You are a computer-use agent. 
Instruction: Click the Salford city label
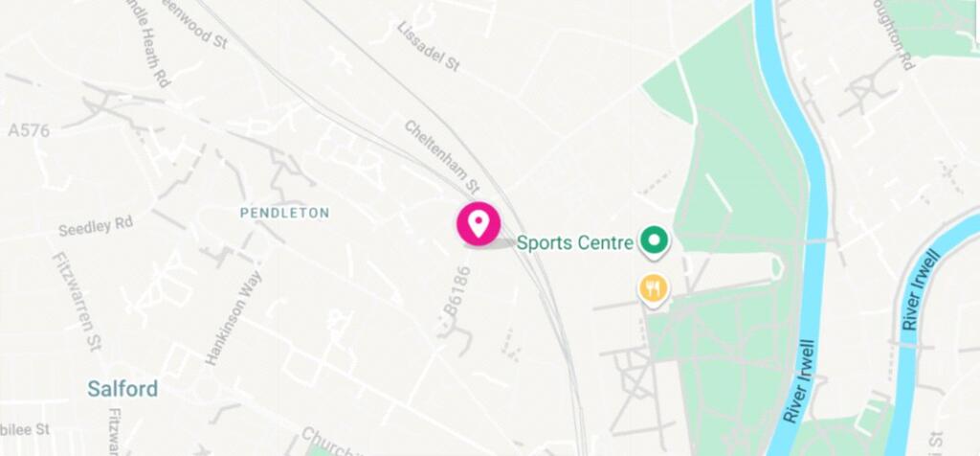(122, 388)
